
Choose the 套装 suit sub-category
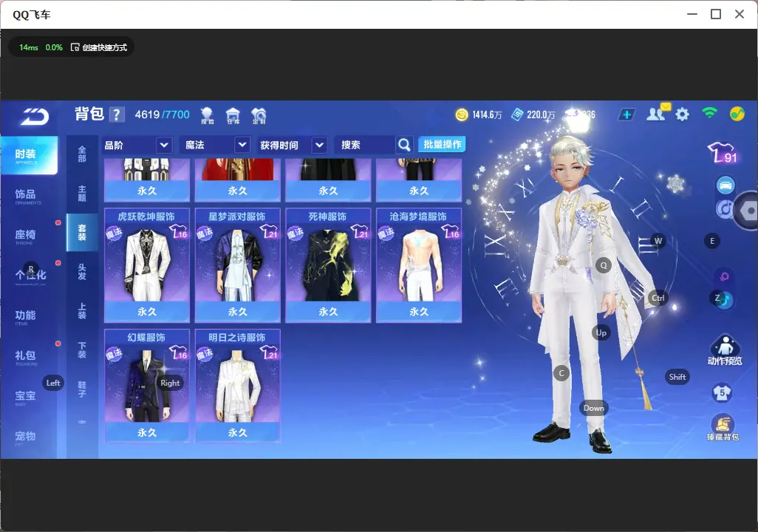(x=82, y=233)
